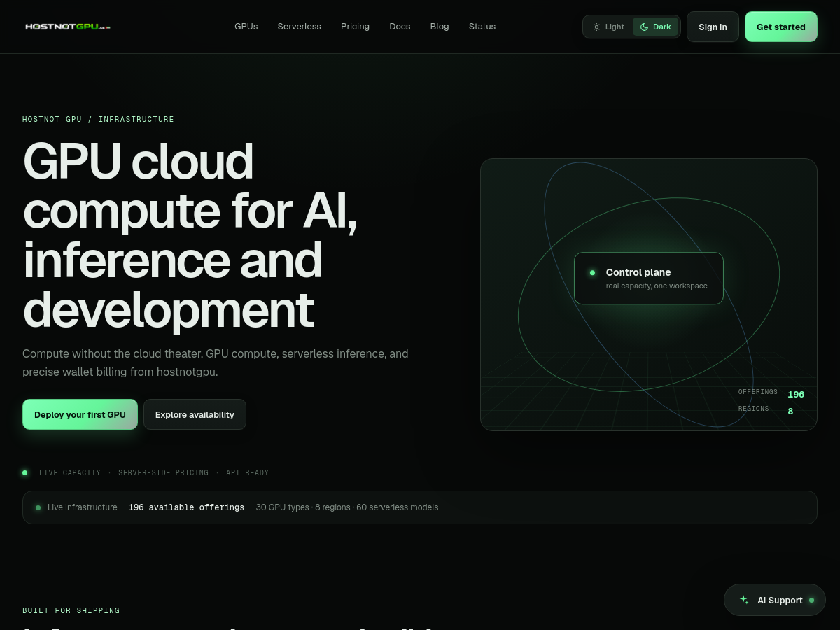
Task: Click Deploy your first GPU button
Action: pyautogui.click(x=80, y=414)
